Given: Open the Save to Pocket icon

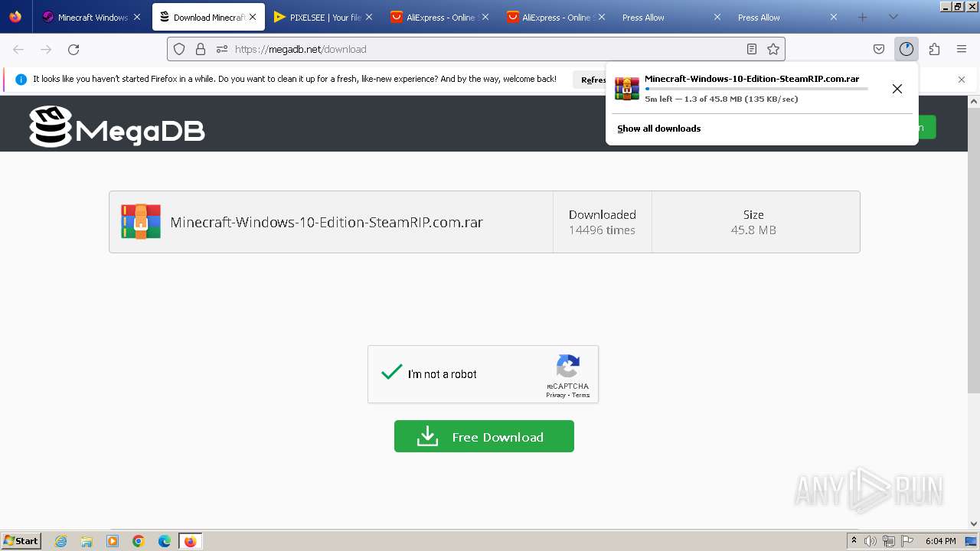Looking at the screenshot, I should (879, 49).
